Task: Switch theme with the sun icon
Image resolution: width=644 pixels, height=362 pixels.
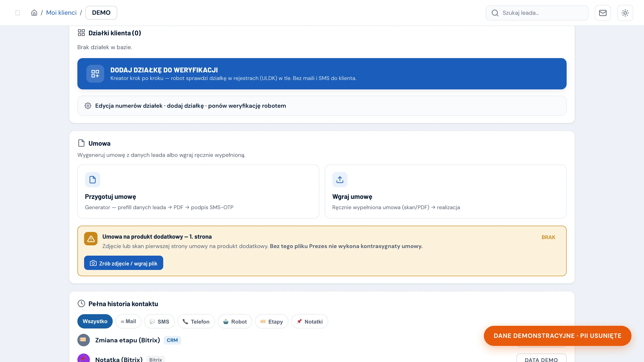Action: coord(625,13)
